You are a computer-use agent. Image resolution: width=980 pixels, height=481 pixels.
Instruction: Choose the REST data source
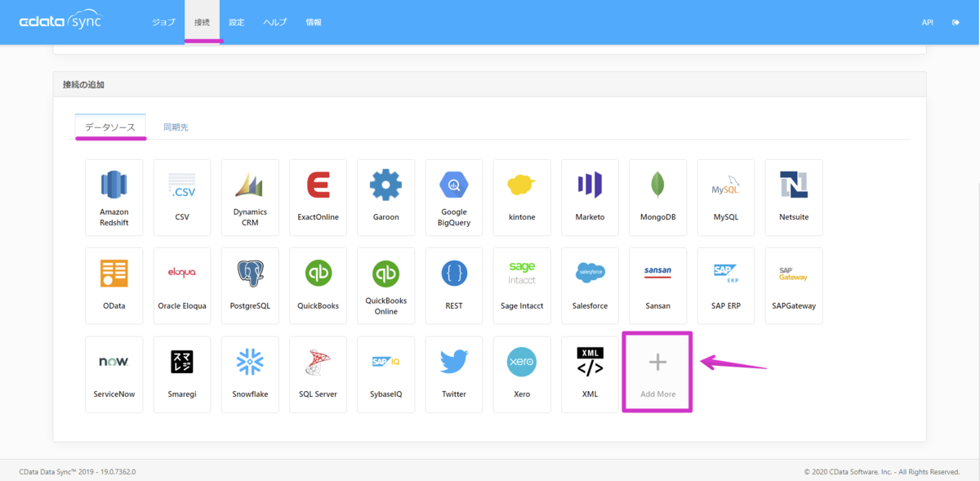tap(454, 286)
